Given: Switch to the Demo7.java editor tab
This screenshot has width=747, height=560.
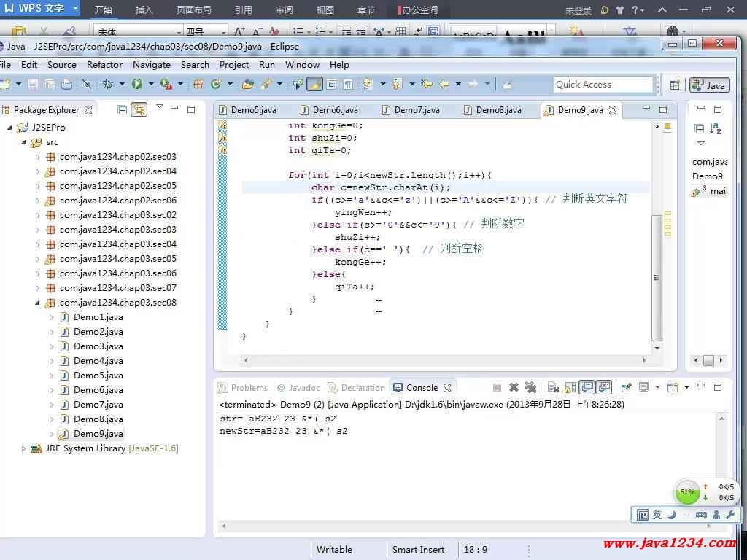Looking at the screenshot, I should click(x=417, y=110).
